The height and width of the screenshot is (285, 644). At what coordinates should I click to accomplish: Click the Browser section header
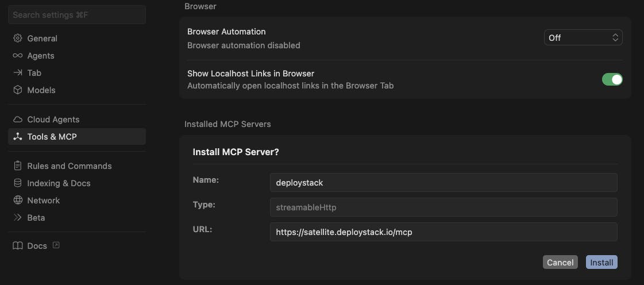[200, 6]
